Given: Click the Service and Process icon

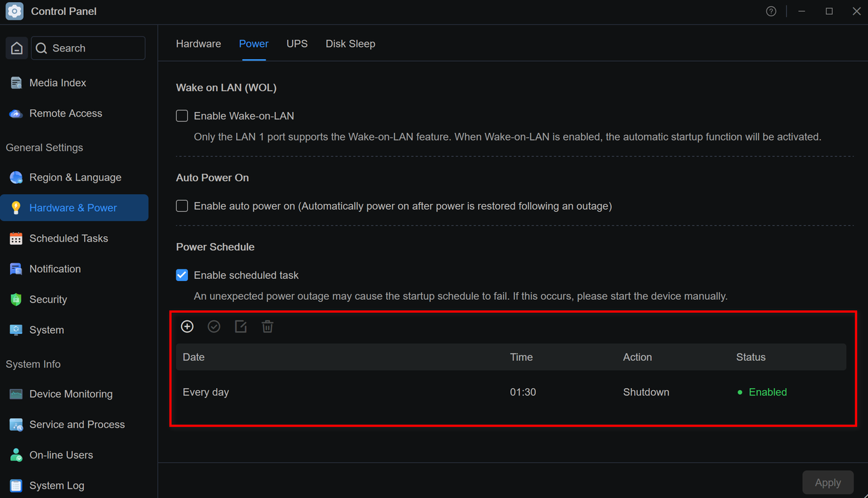Looking at the screenshot, I should click(16, 425).
